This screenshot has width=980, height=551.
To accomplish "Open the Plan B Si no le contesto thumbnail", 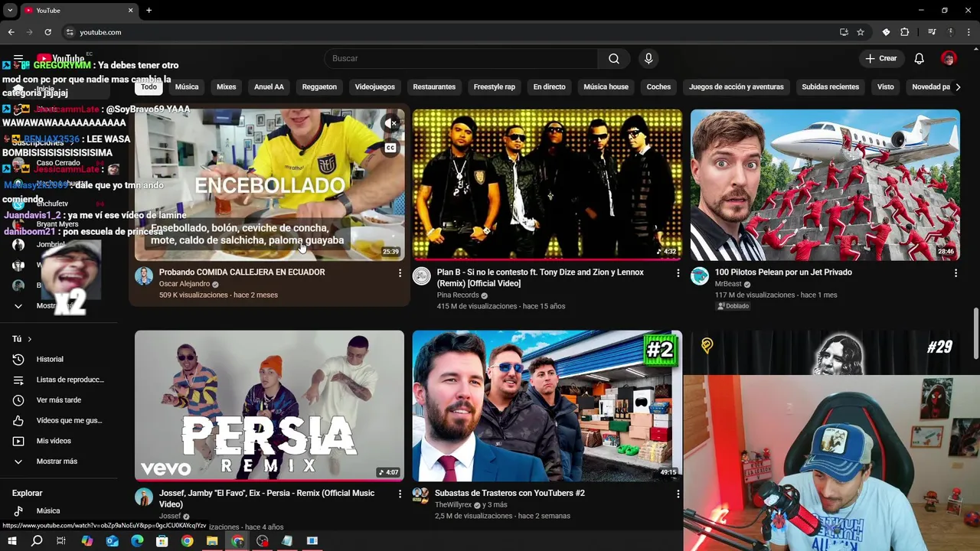I will point(547,184).
